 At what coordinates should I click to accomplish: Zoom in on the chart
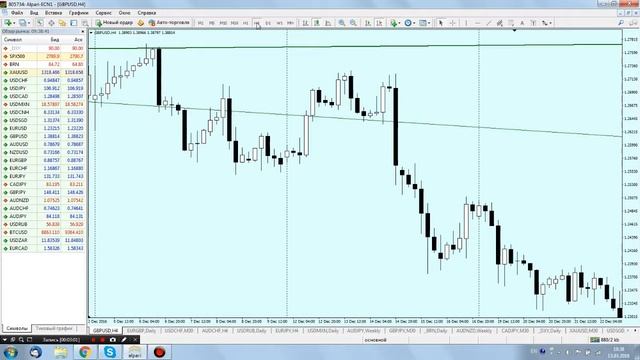tap(342, 23)
